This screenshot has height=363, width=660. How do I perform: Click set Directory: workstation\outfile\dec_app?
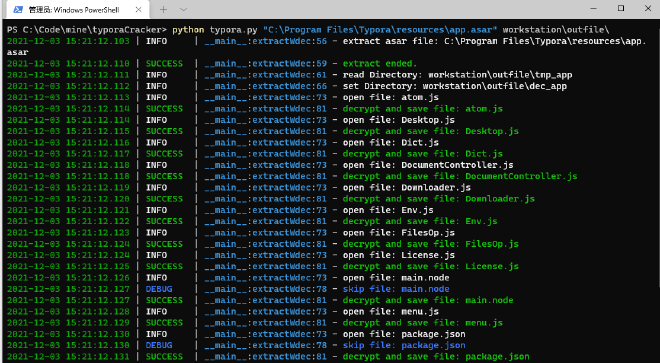455,86
